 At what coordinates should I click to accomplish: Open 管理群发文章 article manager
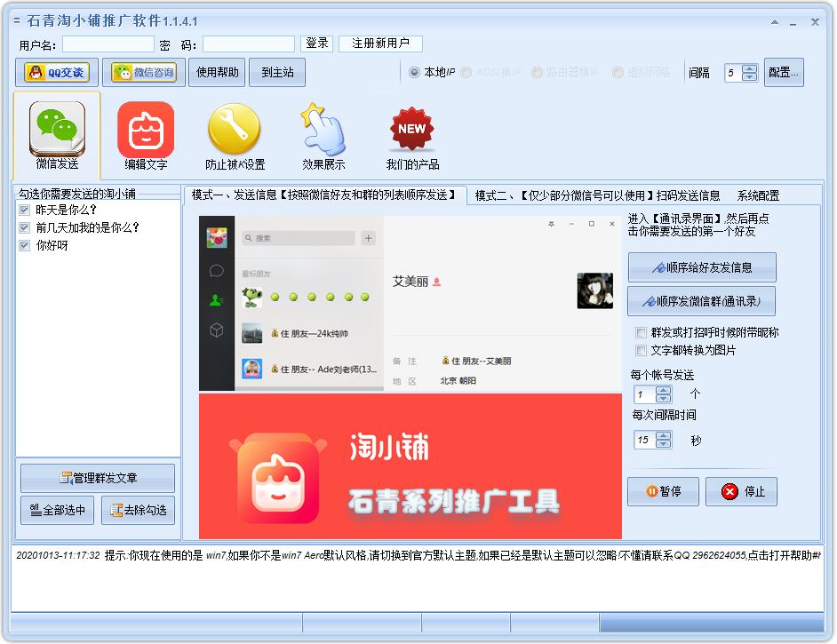click(98, 478)
